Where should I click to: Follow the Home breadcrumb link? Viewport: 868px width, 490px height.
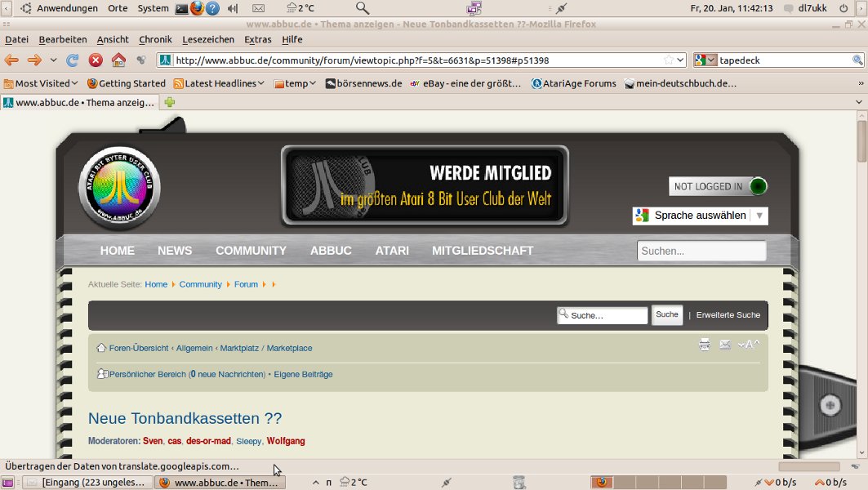[x=156, y=284]
